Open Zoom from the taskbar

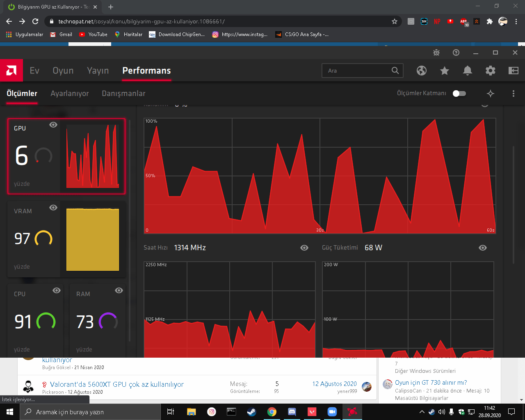(x=332, y=412)
